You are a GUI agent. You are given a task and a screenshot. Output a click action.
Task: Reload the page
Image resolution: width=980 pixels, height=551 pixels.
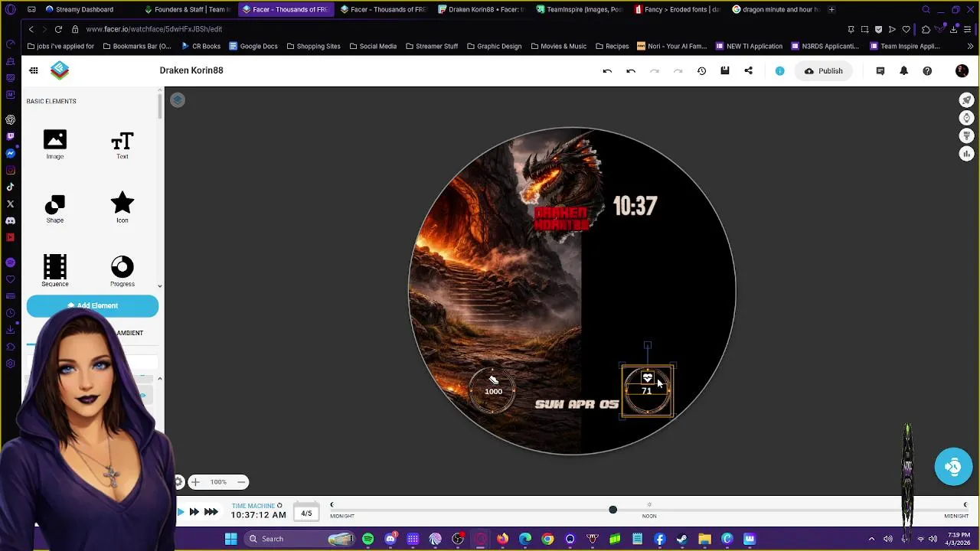pos(58,29)
